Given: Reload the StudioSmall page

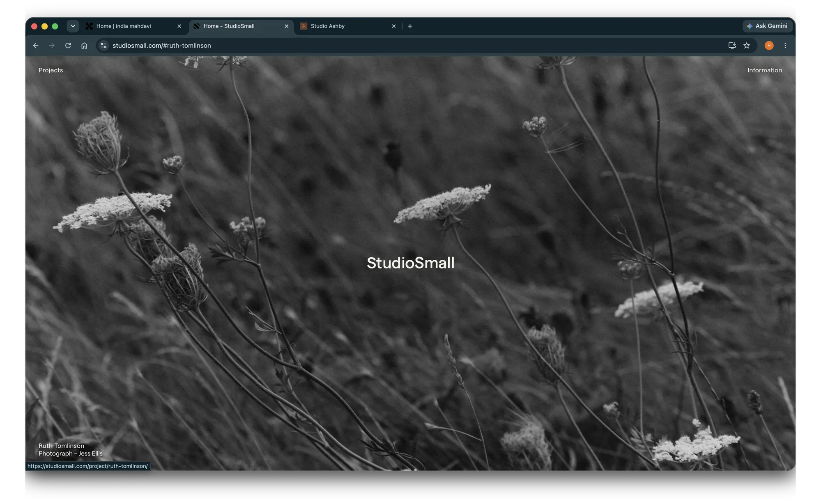Looking at the screenshot, I should 68,46.
